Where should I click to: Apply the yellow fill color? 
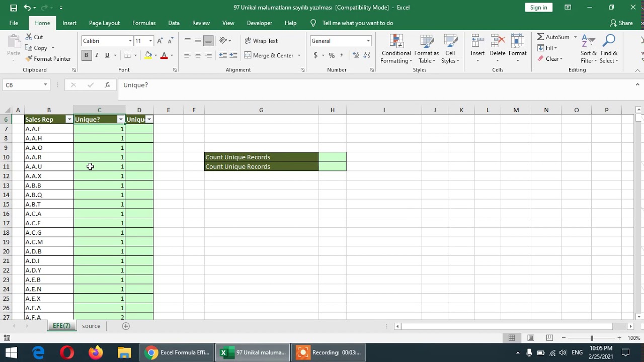point(148,55)
